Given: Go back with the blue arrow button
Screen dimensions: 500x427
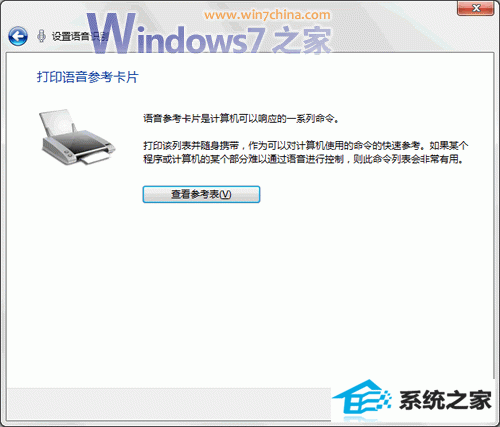Looking at the screenshot, I should click(x=18, y=36).
